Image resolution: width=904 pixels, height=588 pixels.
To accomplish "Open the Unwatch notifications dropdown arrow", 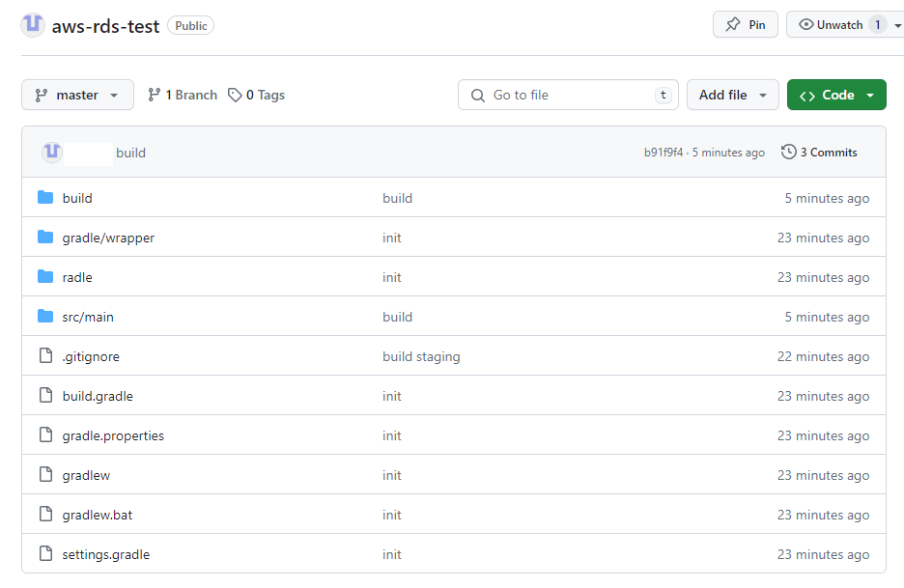I will coord(897,25).
